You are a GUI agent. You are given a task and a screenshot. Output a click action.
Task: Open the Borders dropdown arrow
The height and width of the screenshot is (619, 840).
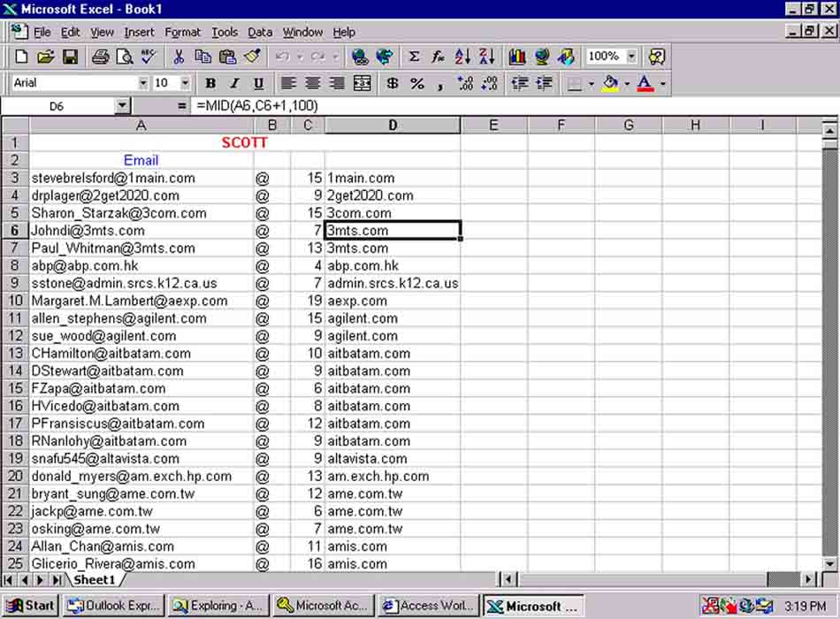coord(592,84)
